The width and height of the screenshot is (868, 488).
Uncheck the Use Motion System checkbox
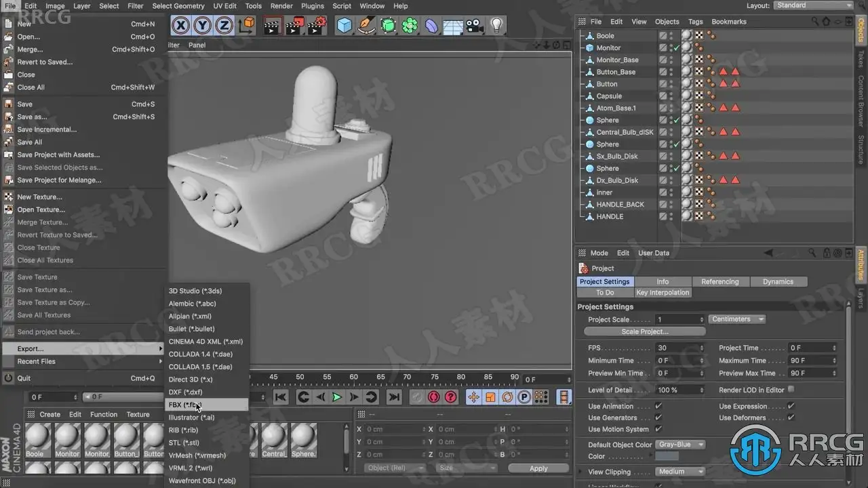click(x=658, y=429)
